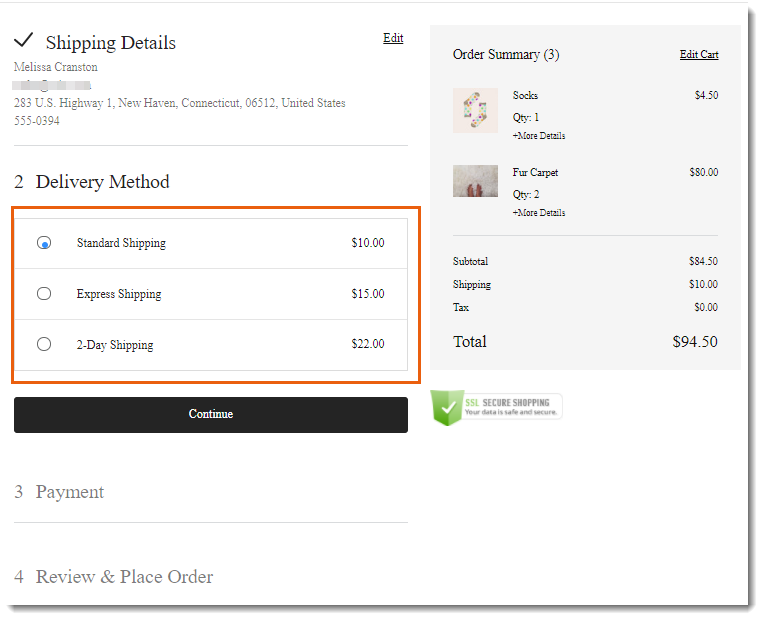The width and height of the screenshot is (763, 620).
Task: Choose the Express Shipping radio option
Action: click(x=44, y=294)
